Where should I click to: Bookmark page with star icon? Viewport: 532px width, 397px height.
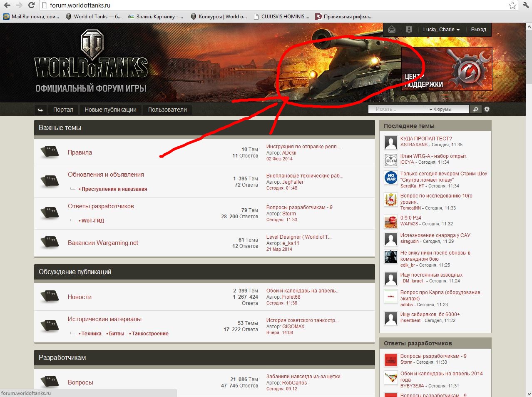(512, 5)
